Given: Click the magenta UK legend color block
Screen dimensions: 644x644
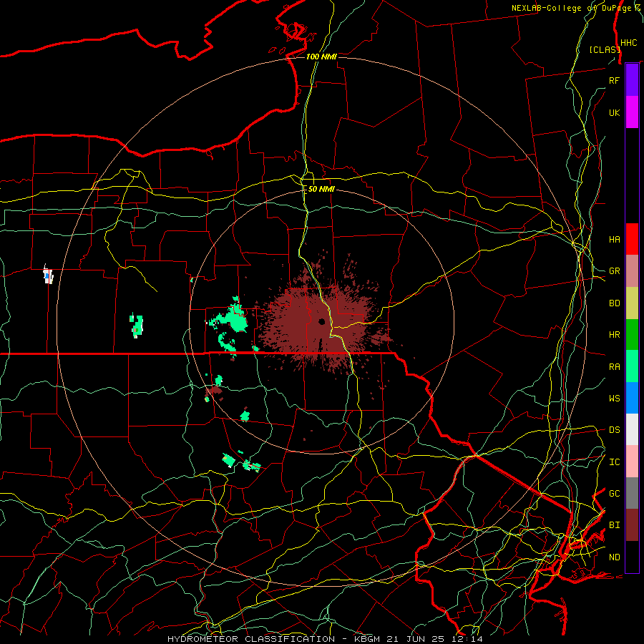Looking at the screenshot, I should (632, 112).
